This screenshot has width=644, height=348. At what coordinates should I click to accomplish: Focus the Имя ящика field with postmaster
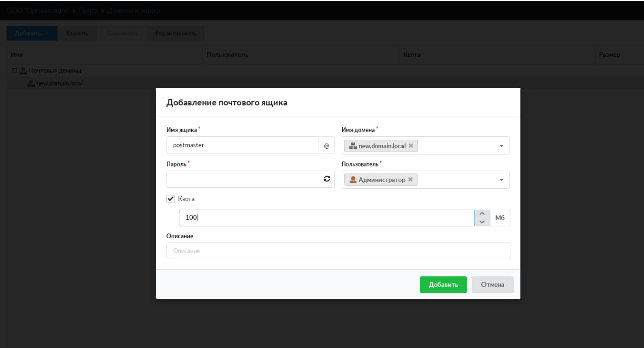[x=243, y=145]
